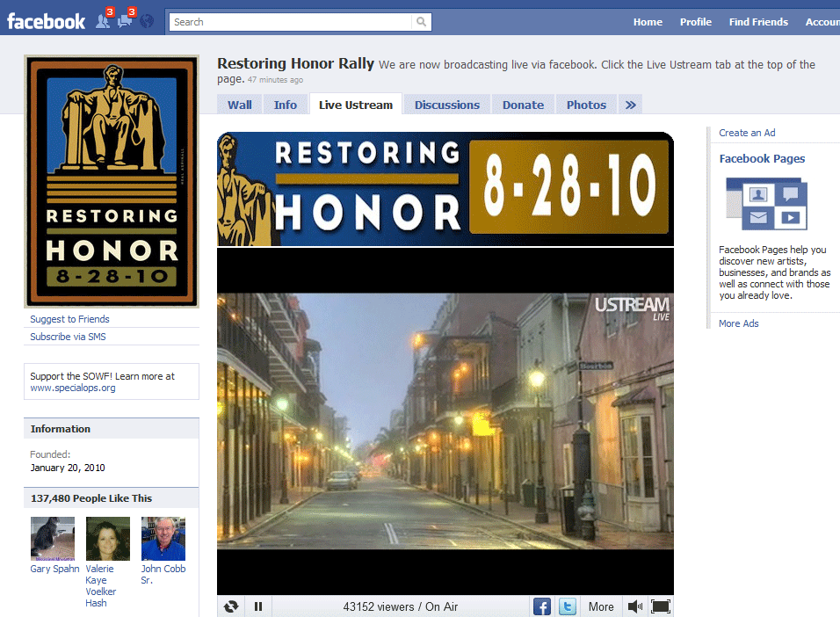Open friend requests icon in header
The width and height of the screenshot is (840, 617).
[102, 21]
